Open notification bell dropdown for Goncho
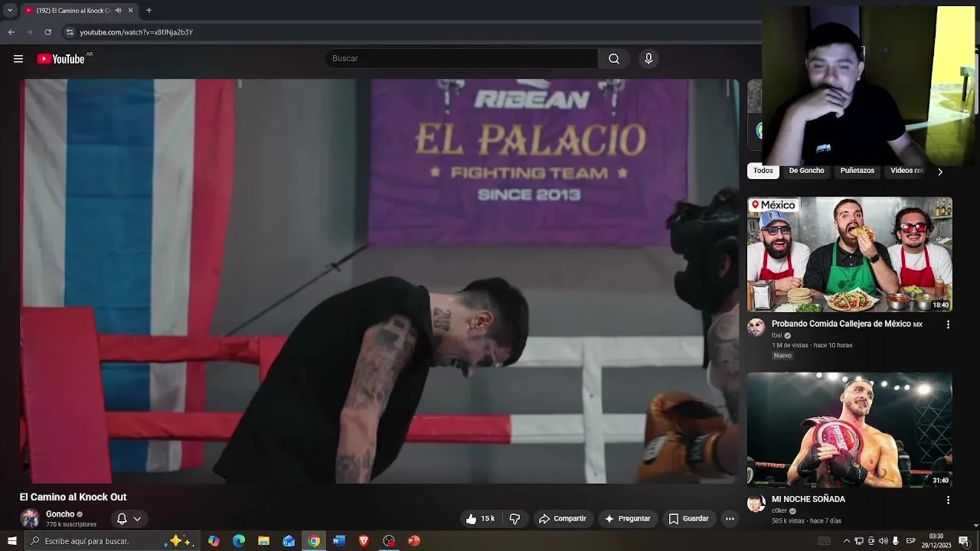 tap(129, 519)
